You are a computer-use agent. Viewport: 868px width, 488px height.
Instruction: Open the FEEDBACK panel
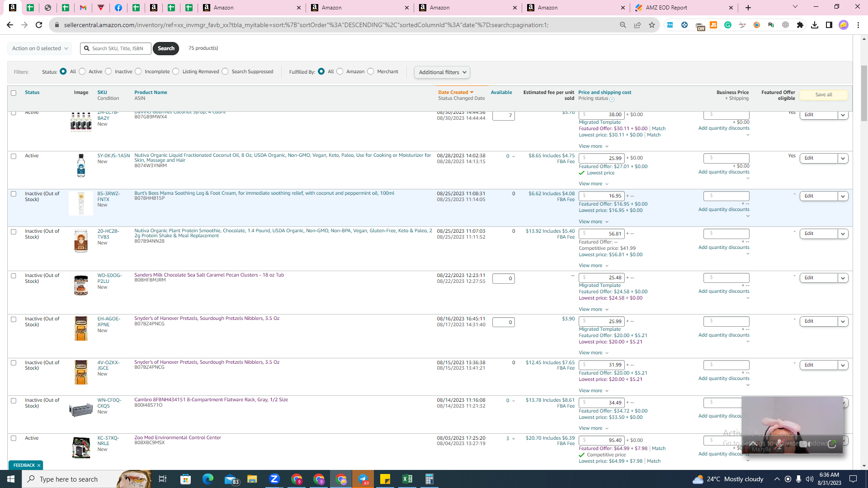coord(24,465)
